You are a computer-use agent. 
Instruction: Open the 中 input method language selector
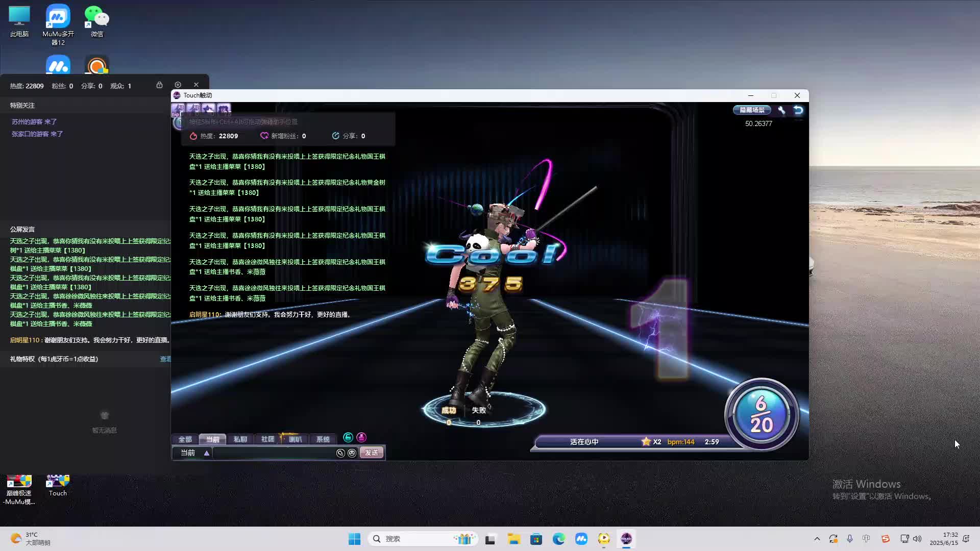tap(866, 539)
